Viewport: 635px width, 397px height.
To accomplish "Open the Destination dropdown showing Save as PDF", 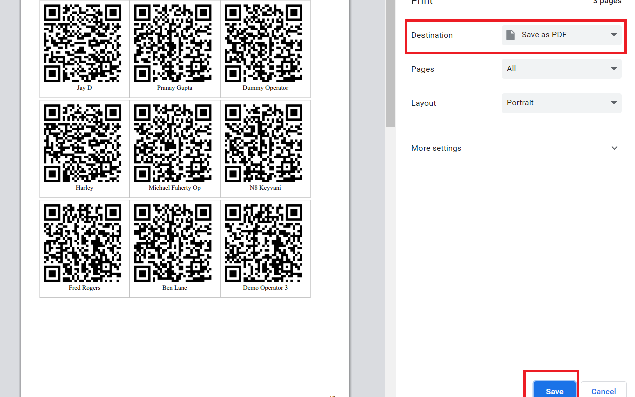I will (561, 35).
